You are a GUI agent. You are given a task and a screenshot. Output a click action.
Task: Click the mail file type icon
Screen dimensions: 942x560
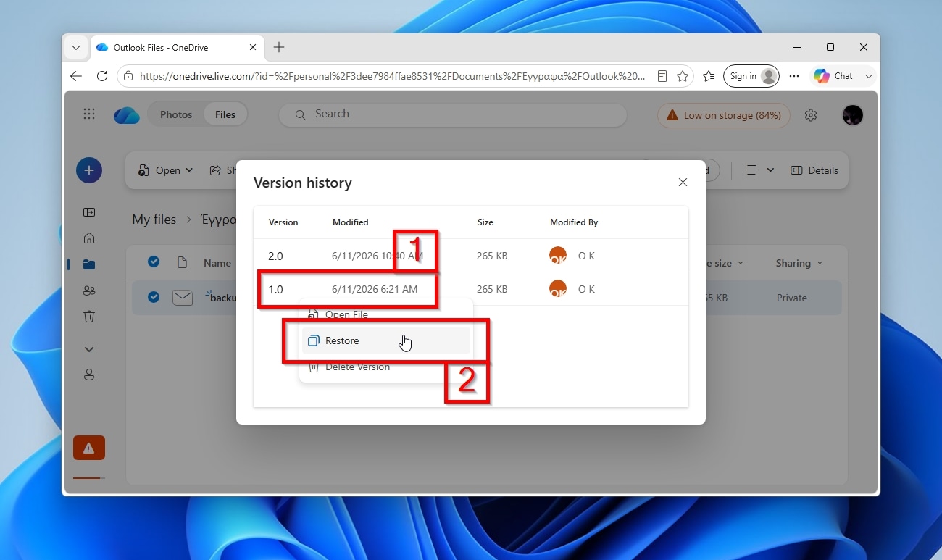pyautogui.click(x=183, y=297)
